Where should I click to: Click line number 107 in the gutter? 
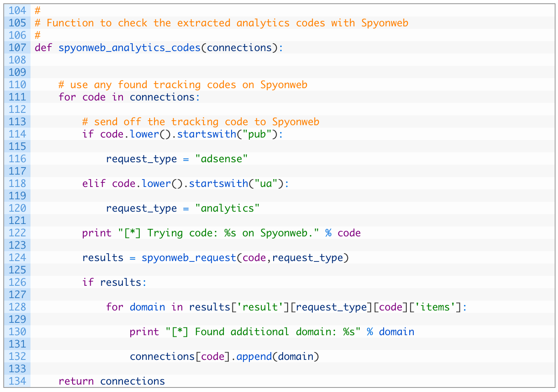pyautogui.click(x=17, y=47)
